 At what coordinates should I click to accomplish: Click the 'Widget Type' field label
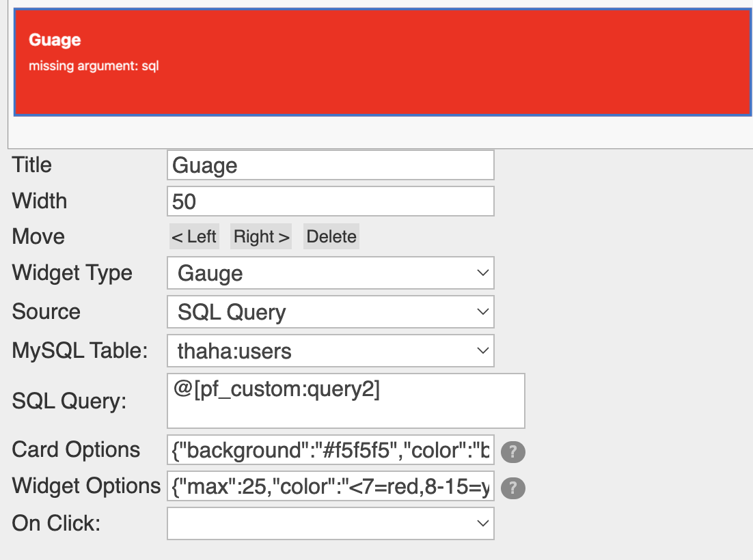click(72, 273)
